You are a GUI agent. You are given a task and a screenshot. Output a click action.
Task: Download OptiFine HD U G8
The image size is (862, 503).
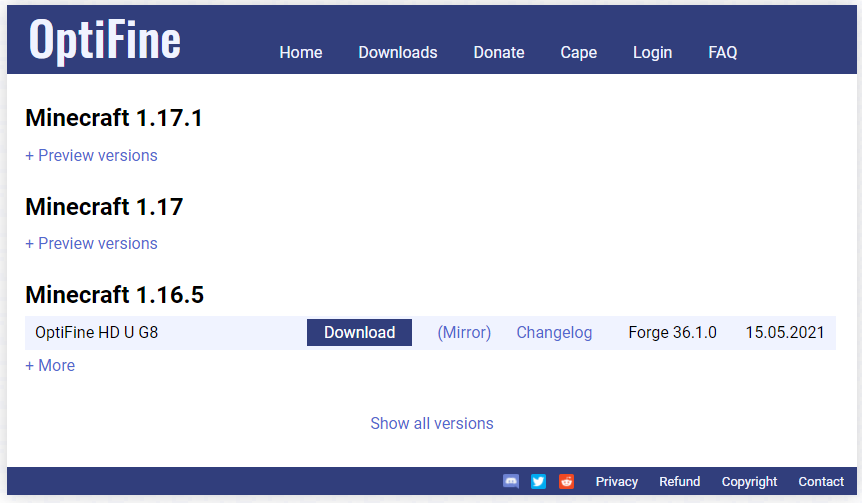pyautogui.click(x=360, y=333)
